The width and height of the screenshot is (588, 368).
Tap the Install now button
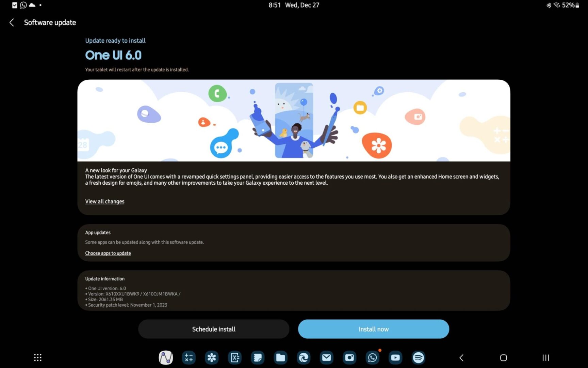[x=373, y=329]
